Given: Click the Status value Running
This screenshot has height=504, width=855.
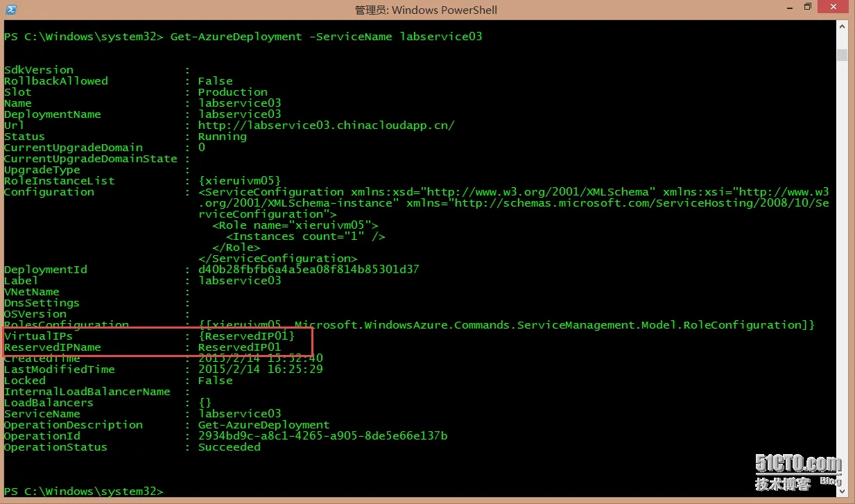Looking at the screenshot, I should point(222,137).
